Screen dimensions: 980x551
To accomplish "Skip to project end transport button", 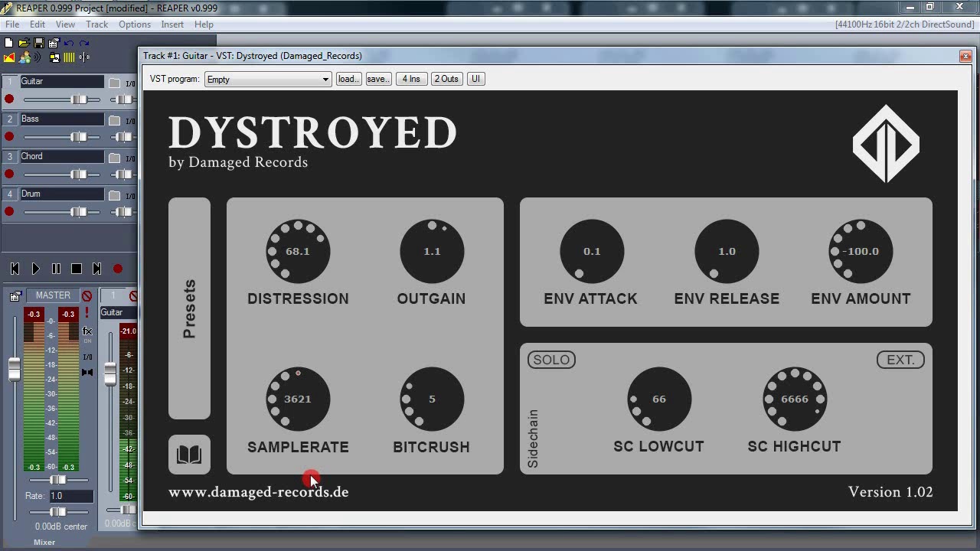I will pos(96,269).
